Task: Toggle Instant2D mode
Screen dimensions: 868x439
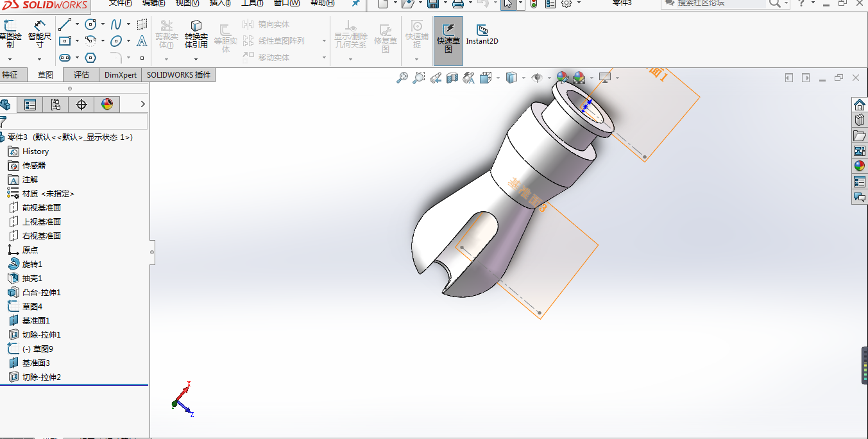Action: (482, 34)
